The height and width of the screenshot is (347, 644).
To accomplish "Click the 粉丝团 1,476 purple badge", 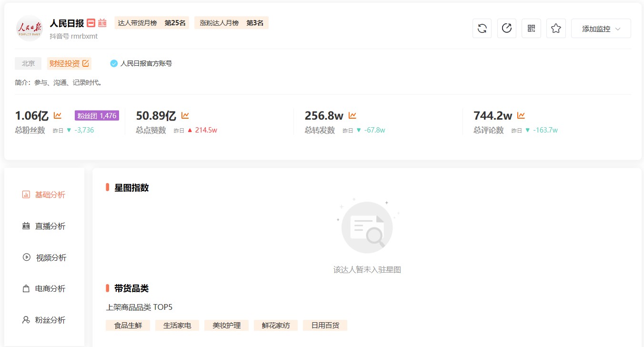I will point(97,115).
